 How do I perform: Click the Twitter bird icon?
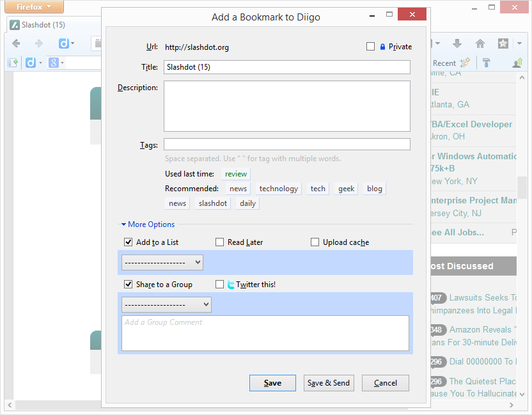point(231,285)
